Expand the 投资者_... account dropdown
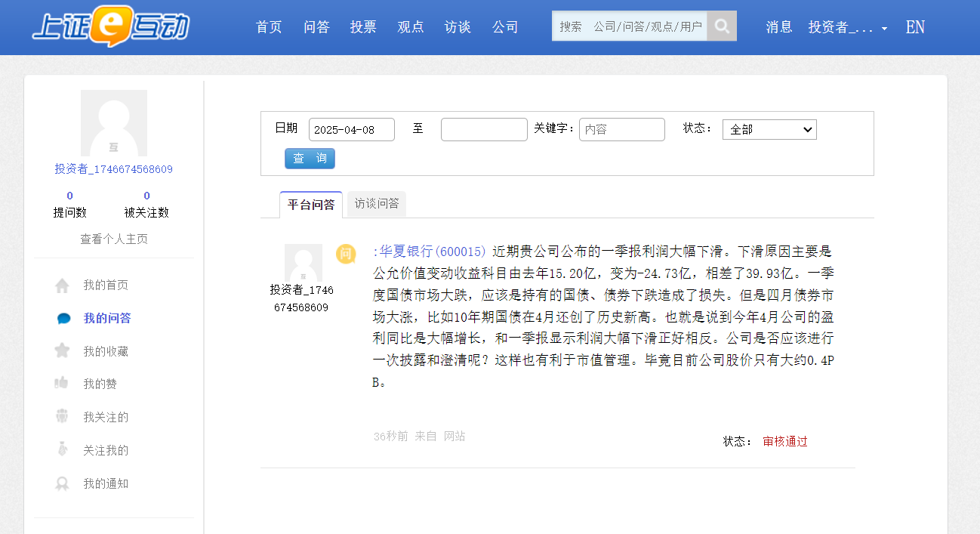Screen dimensions: 980x534 pos(848,27)
